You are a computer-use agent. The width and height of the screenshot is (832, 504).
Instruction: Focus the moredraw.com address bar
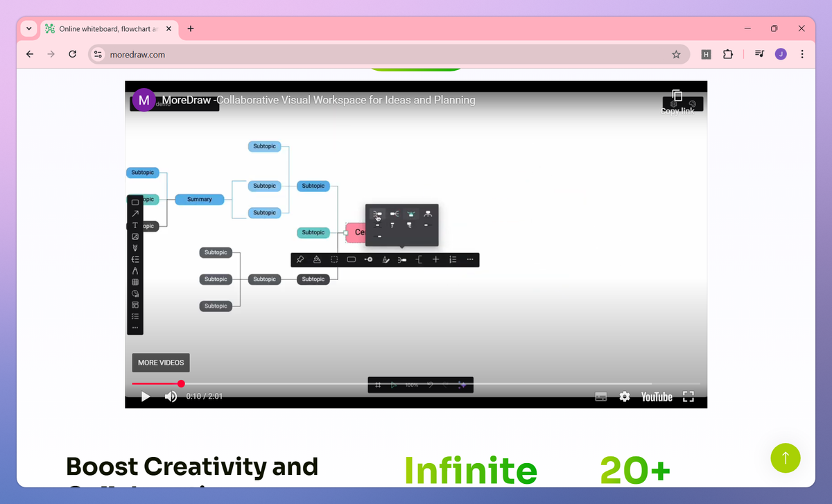tap(388, 54)
